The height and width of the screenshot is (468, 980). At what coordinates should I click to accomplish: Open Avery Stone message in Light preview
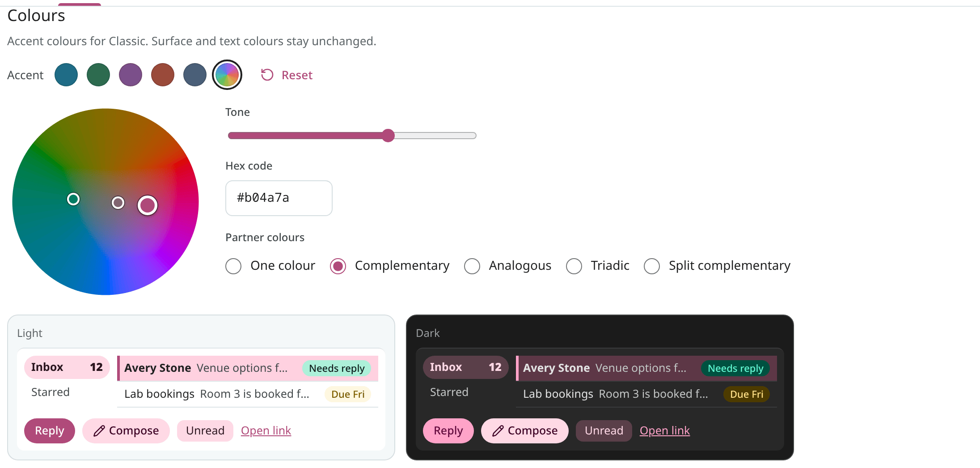click(248, 368)
